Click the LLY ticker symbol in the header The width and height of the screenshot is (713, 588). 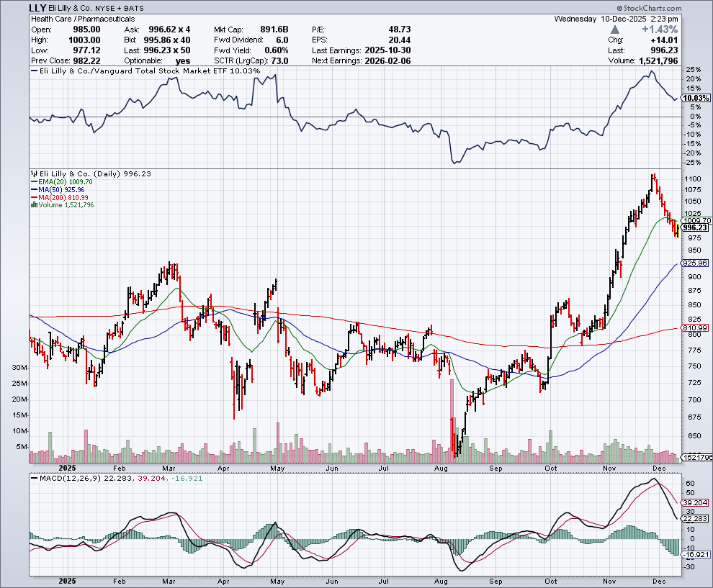(39, 7)
